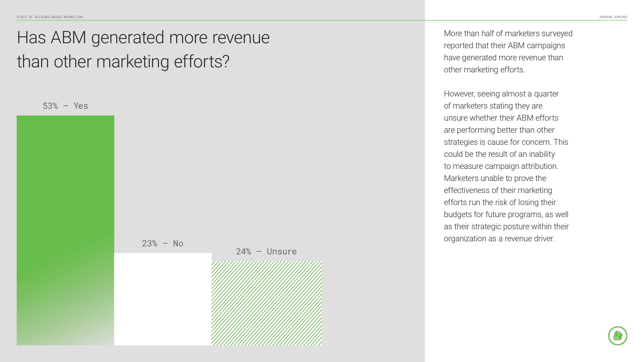Click the 'However, seeing almost a quarter' line
Screen dimensions: 644x362
[501, 94]
